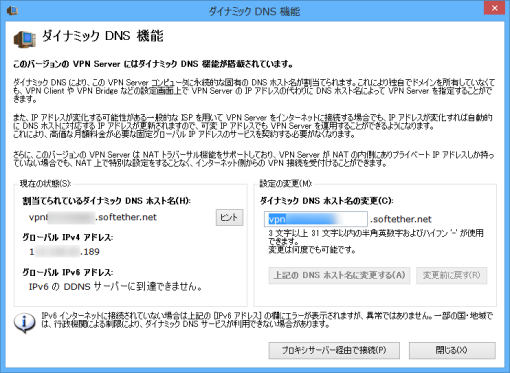Click the 変更前に戻す(R) button
Image resolution: width=510 pixels, height=373 pixels.
[x=451, y=275]
